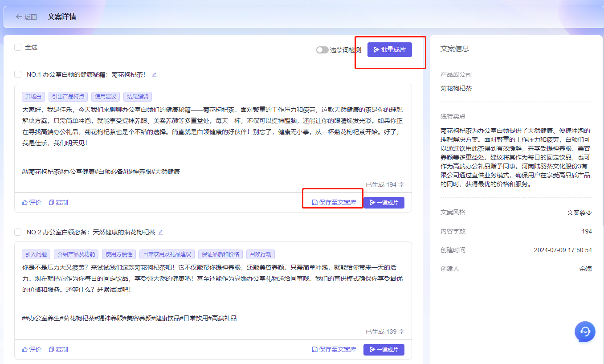The width and height of the screenshot is (604, 364).
Task: Save NO.2 copy via 保存至文案库
Action: tap(334, 350)
